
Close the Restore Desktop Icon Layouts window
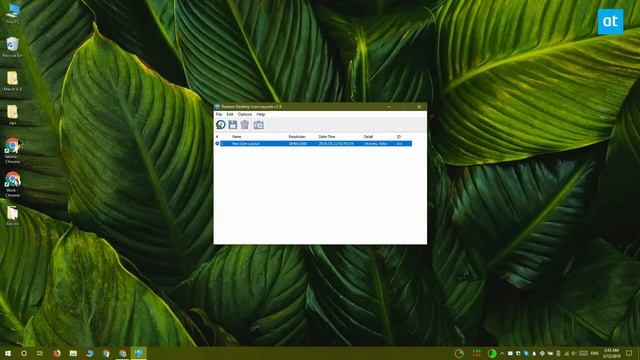click(x=419, y=107)
